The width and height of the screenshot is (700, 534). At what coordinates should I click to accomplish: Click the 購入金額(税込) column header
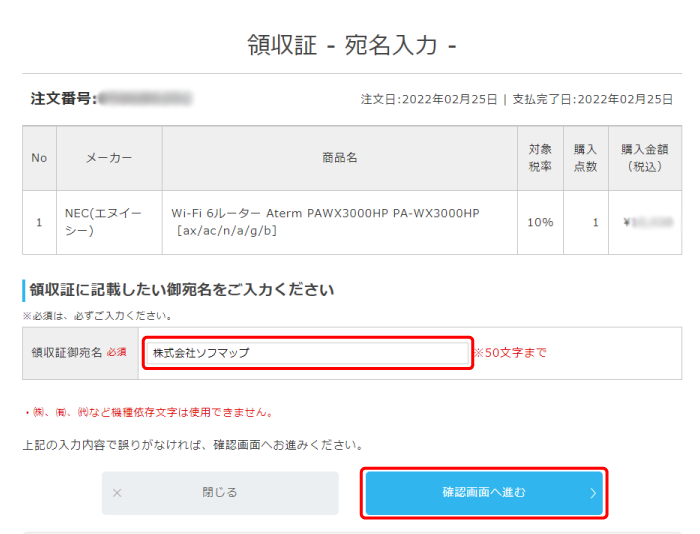click(645, 158)
